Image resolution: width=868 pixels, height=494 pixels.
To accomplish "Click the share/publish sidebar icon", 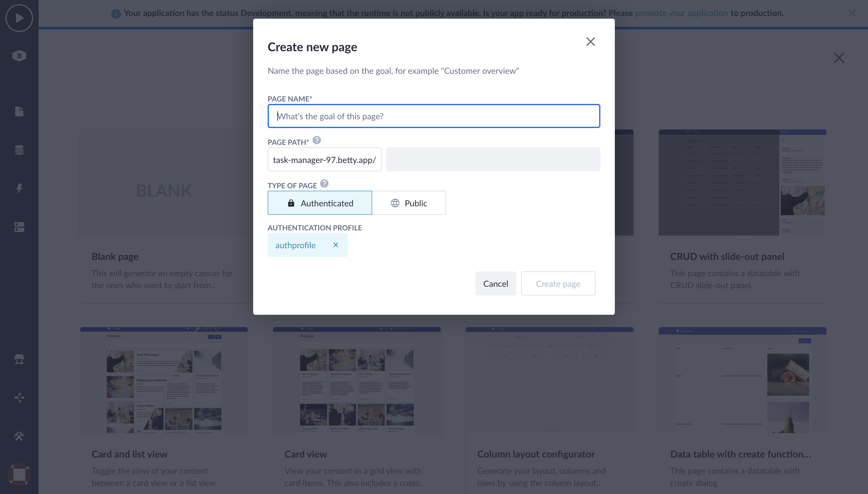I will [x=19, y=398].
